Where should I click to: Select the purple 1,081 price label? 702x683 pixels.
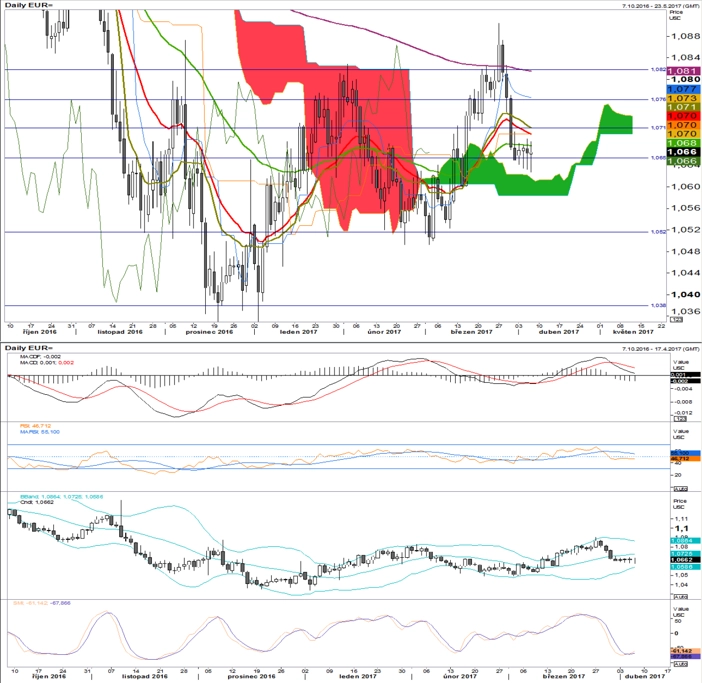[x=684, y=71]
